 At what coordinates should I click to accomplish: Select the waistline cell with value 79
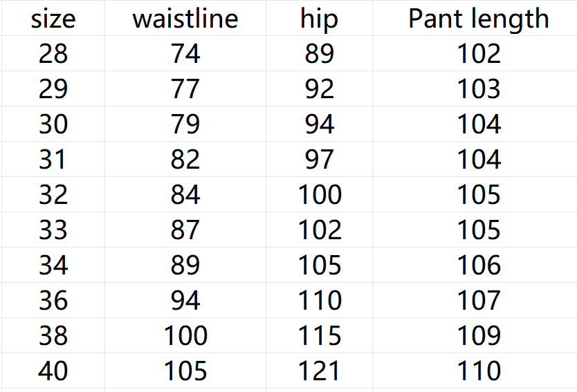185,124
